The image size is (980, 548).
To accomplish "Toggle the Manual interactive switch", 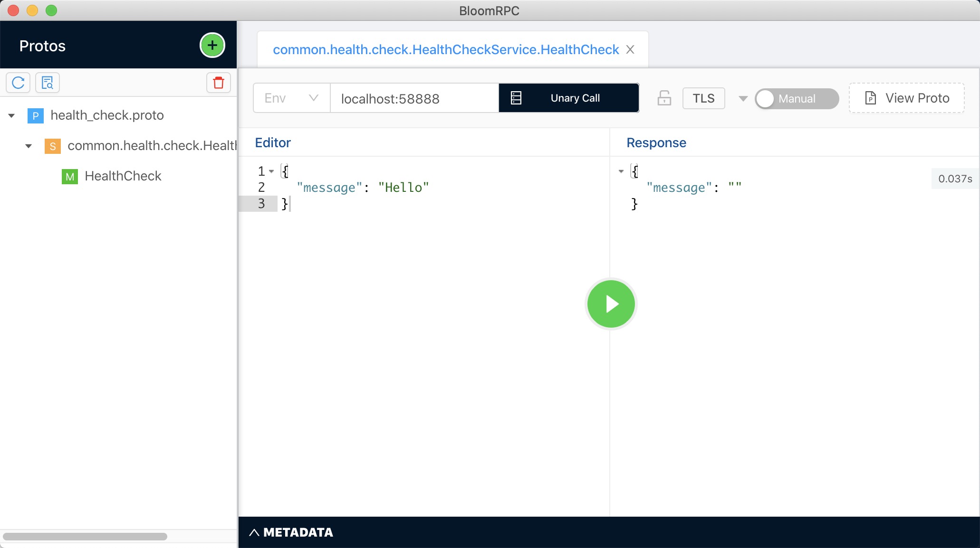I will point(796,98).
